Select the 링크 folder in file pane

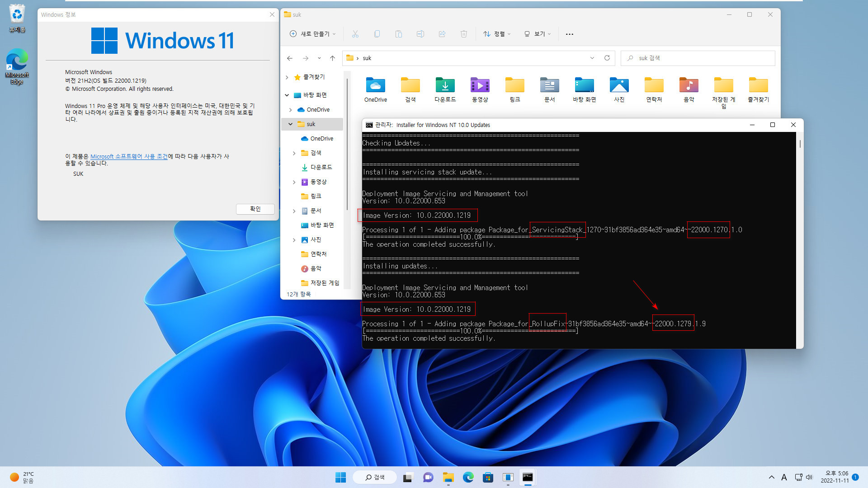(515, 90)
